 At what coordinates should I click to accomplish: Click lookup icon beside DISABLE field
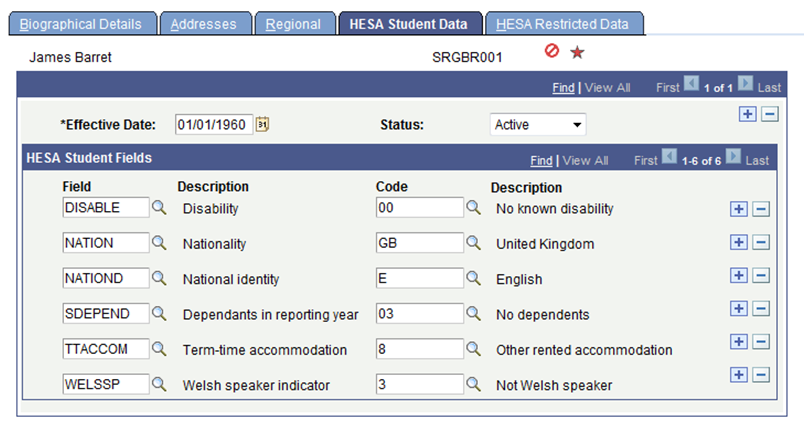pos(159,208)
